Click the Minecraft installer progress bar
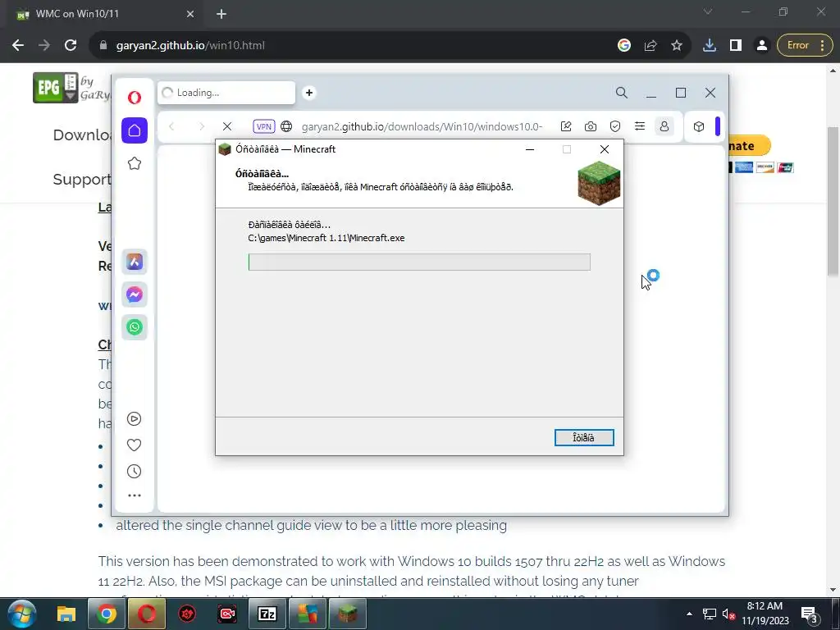The image size is (840, 630). pos(419,262)
